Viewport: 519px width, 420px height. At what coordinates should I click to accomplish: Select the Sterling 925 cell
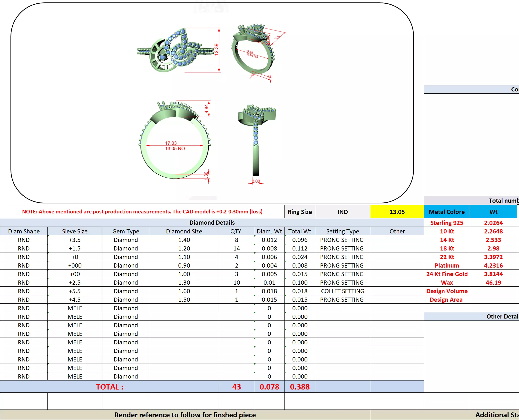tap(447, 223)
